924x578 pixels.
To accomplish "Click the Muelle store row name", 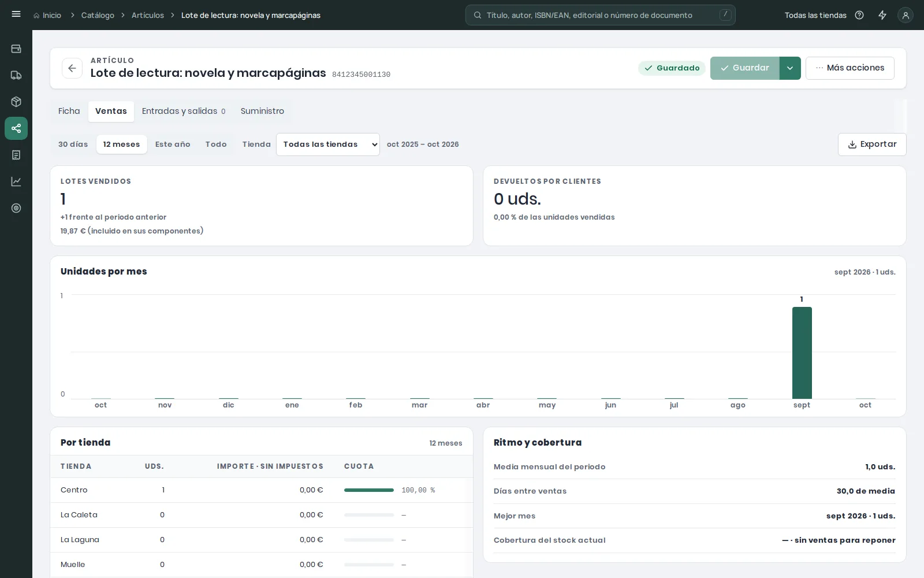I will pos(73,565).
